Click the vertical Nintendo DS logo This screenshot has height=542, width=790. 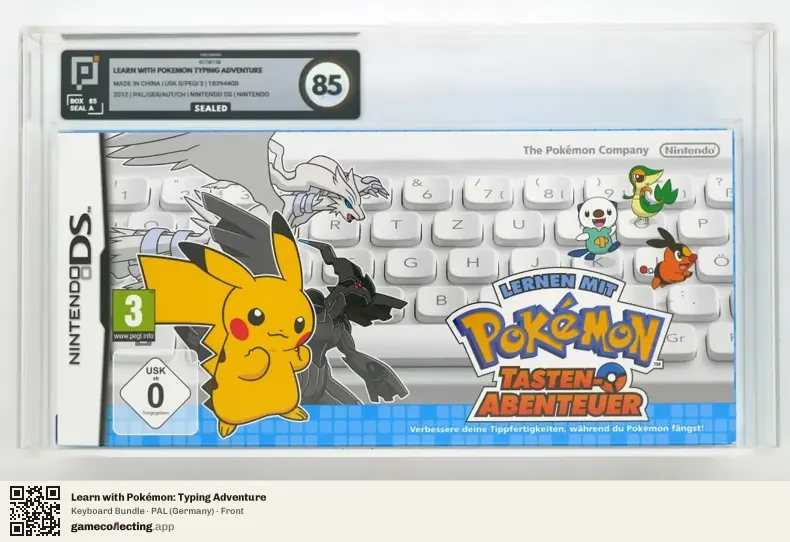[x=80, y=286]
